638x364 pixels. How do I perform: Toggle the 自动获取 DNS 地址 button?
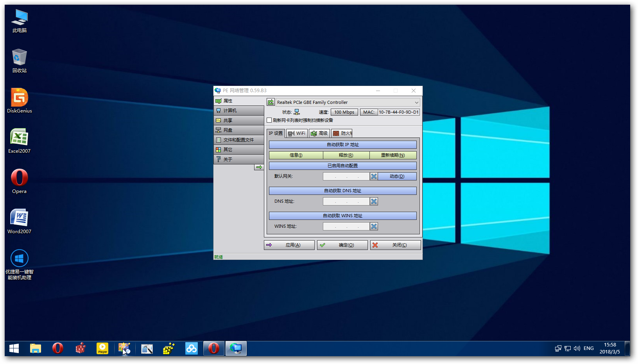343,191
